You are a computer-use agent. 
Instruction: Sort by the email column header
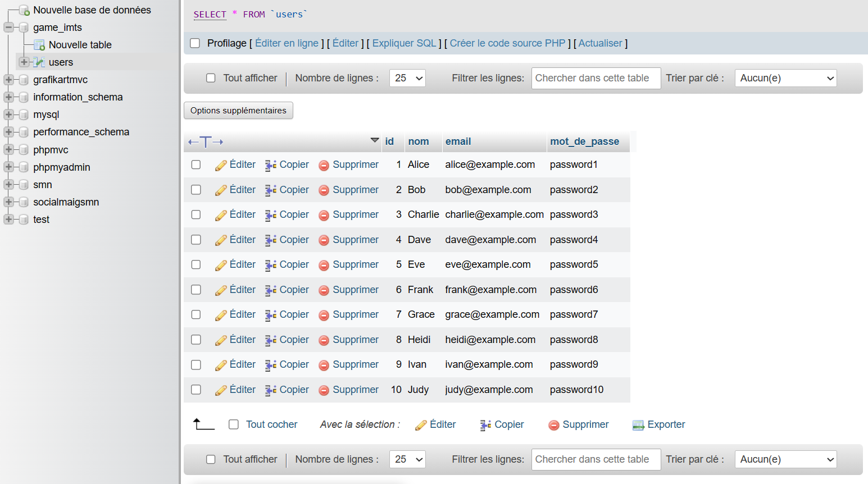(x=458, y=141)
